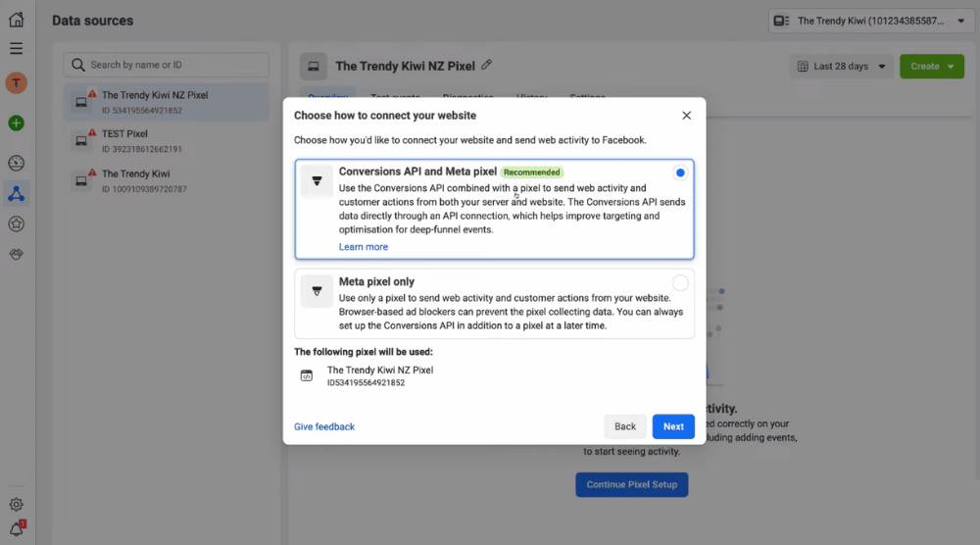Open settings gear in sidebar
The height and width of the screenshot is (545, 980).
(17, 504)
